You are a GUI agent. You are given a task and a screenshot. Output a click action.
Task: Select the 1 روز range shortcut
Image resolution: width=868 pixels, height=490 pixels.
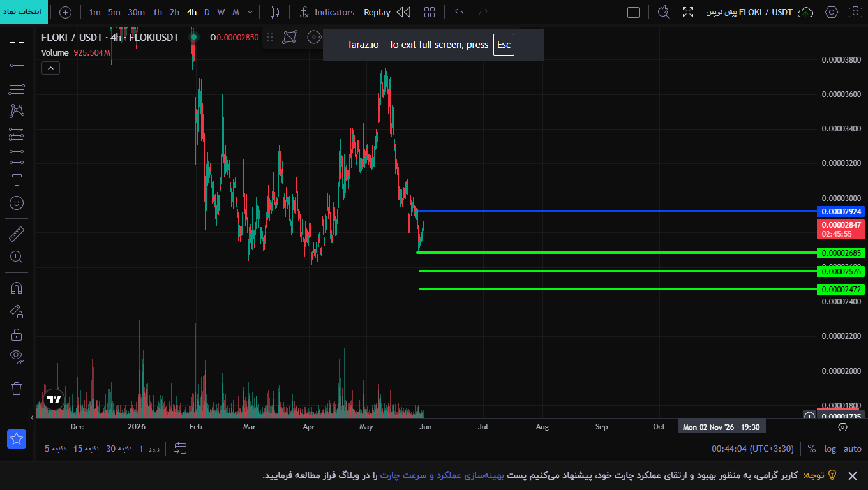(149, 449)
